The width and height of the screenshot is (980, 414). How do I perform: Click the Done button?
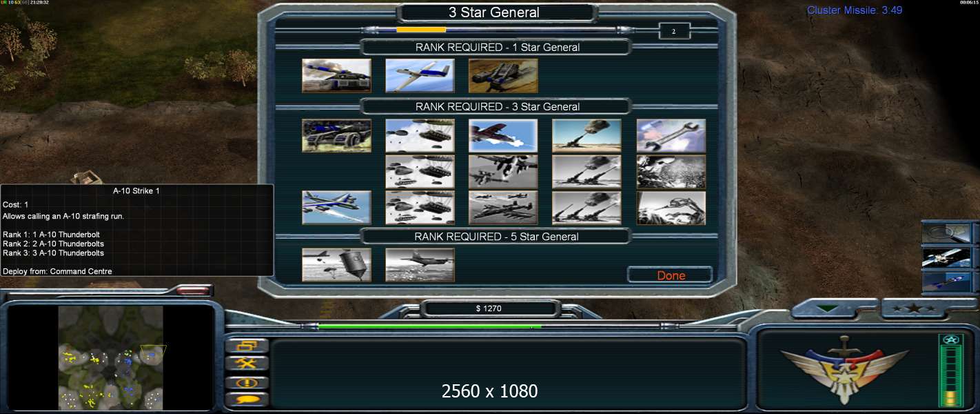(670, 275)
